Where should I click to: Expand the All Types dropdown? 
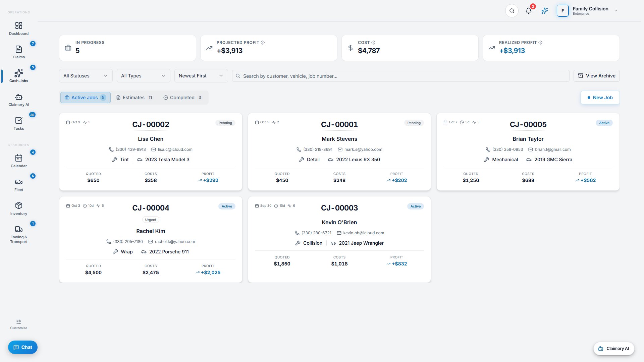144,76
